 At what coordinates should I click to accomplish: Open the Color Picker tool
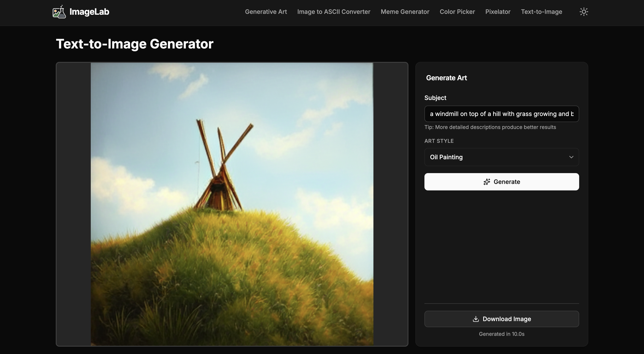457,11
